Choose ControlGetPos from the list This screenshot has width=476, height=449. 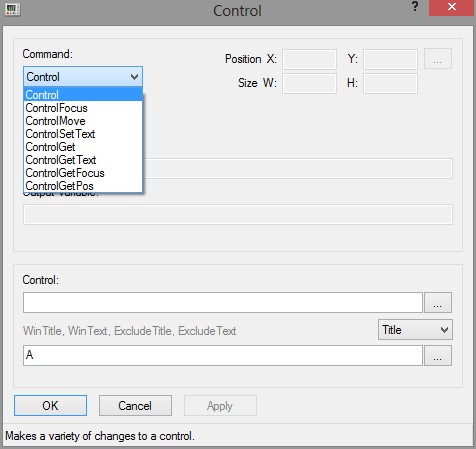83,186
